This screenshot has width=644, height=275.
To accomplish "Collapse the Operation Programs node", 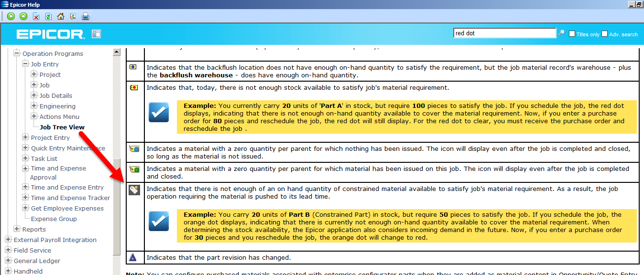I will (x=17, y=53).
